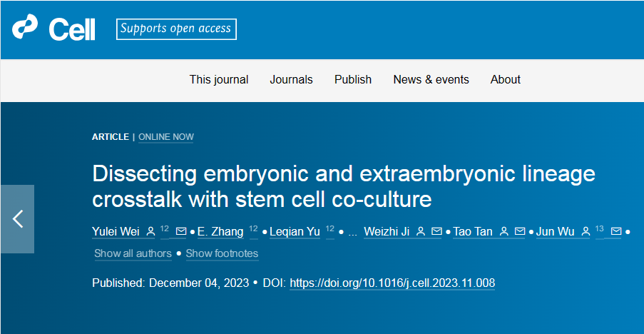Image resolution: width=644 pixels, height=334 pixels.
Task: Click the email envelope icon beside Jun Wu
Action: pos(616,232)
